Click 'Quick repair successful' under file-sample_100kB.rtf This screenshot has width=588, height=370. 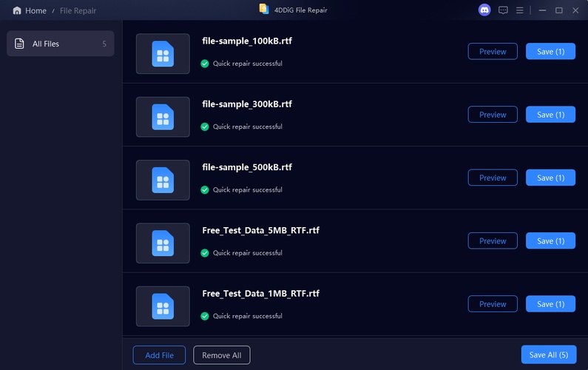[248, 64]
